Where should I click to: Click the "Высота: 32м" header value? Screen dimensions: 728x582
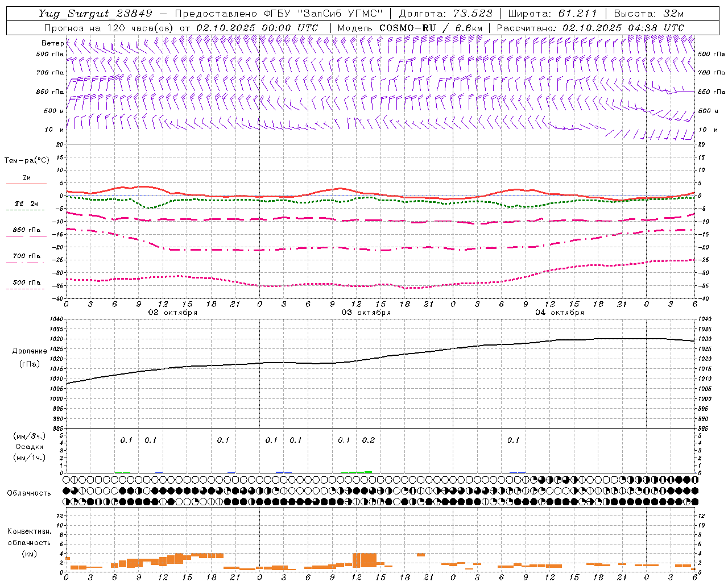649,14
